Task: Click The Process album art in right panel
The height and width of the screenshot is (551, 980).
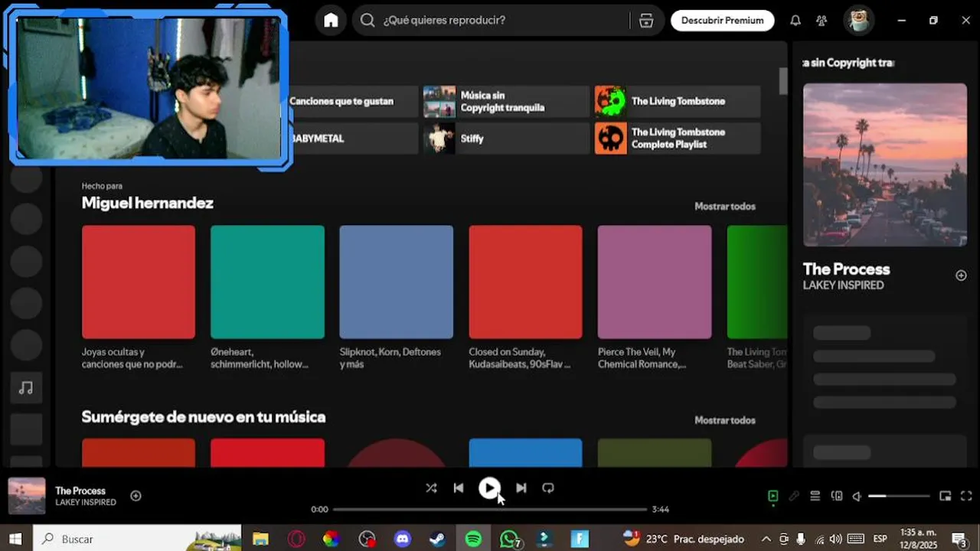Action: [884, 165]
